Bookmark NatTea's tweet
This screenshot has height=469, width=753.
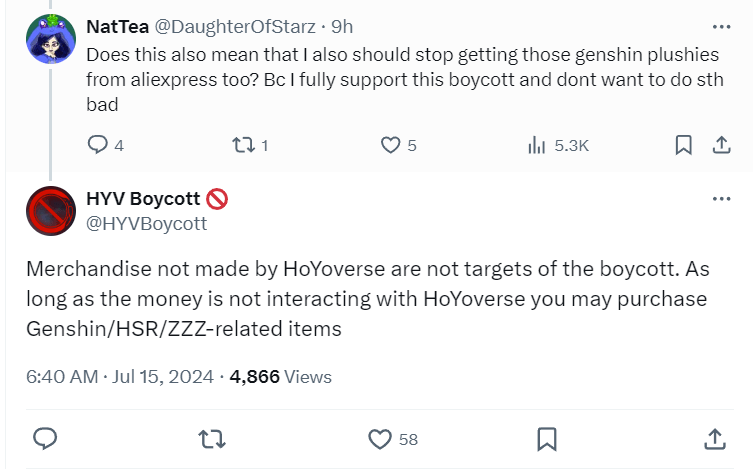[x=683, y=145]
